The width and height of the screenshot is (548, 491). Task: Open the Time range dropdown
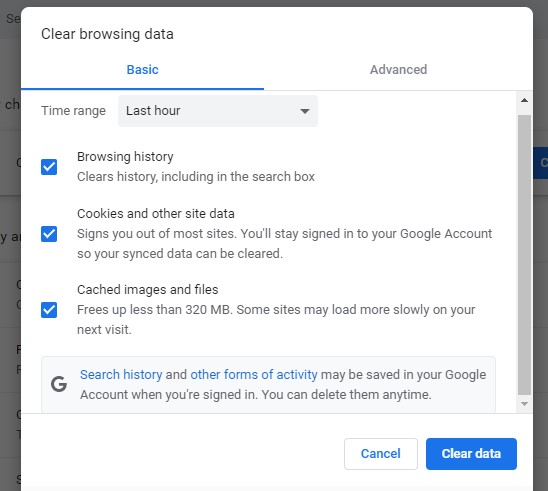click(218, 111)
